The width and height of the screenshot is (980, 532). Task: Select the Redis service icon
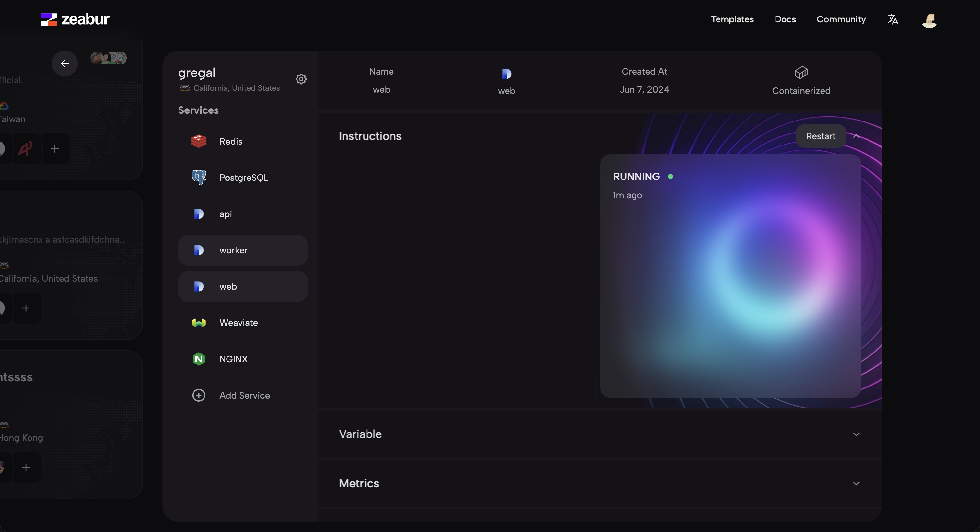(x=199, y=141)
